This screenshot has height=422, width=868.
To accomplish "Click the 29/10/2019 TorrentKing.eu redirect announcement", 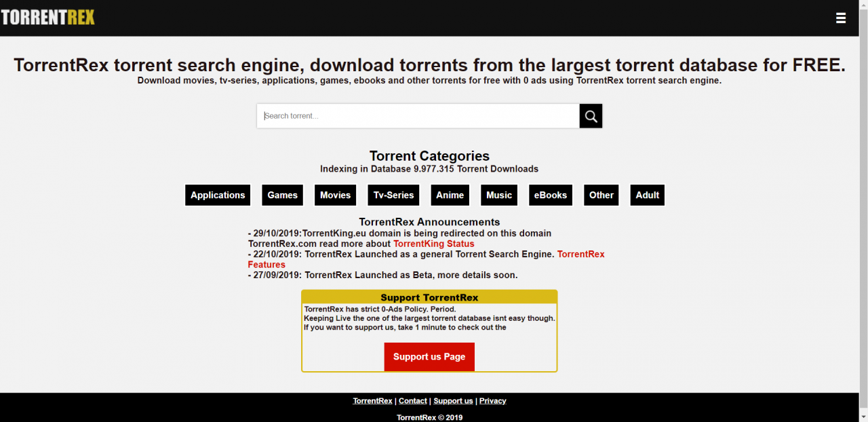I will 399,238.
